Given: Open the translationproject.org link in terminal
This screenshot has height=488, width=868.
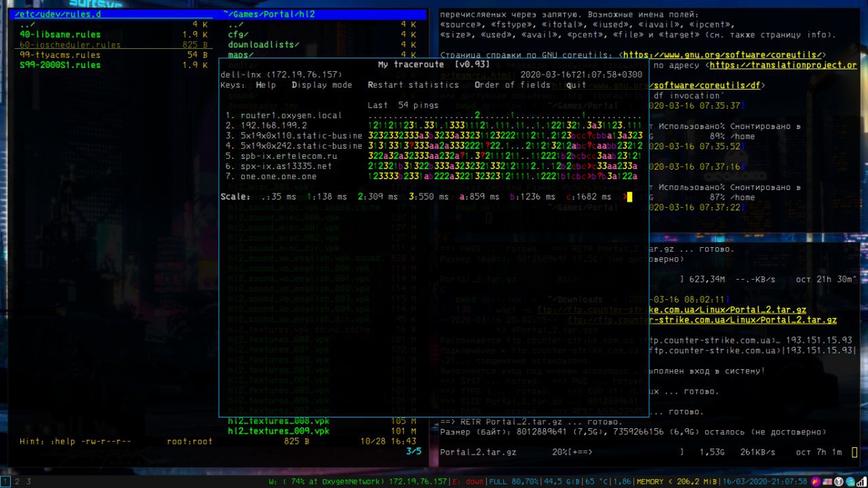Looking at the screenshot, I should pos(783,65).
